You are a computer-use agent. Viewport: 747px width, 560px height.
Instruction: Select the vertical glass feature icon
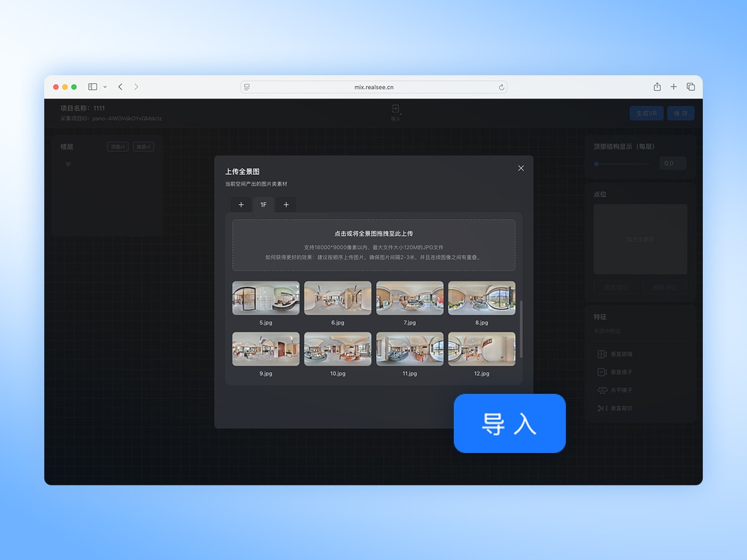point(601,354)
